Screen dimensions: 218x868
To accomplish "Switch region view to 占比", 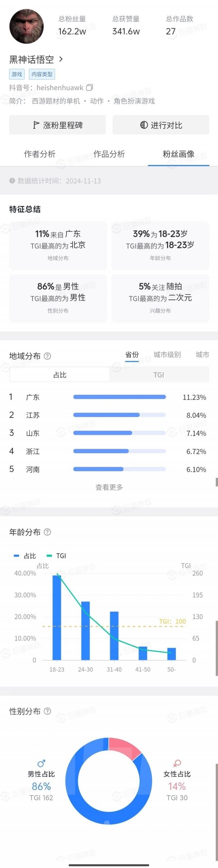I will (60, 375).
